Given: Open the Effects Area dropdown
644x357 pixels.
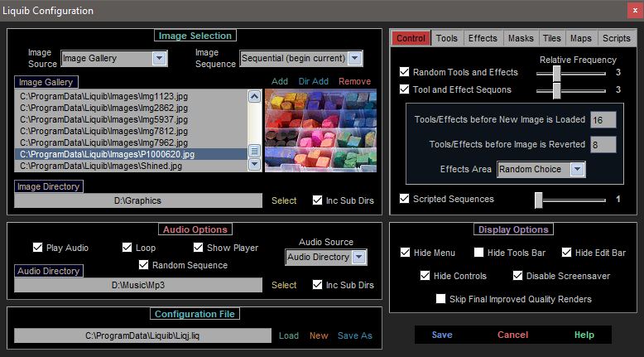Looking at the screenshot, I should point(577,169).
